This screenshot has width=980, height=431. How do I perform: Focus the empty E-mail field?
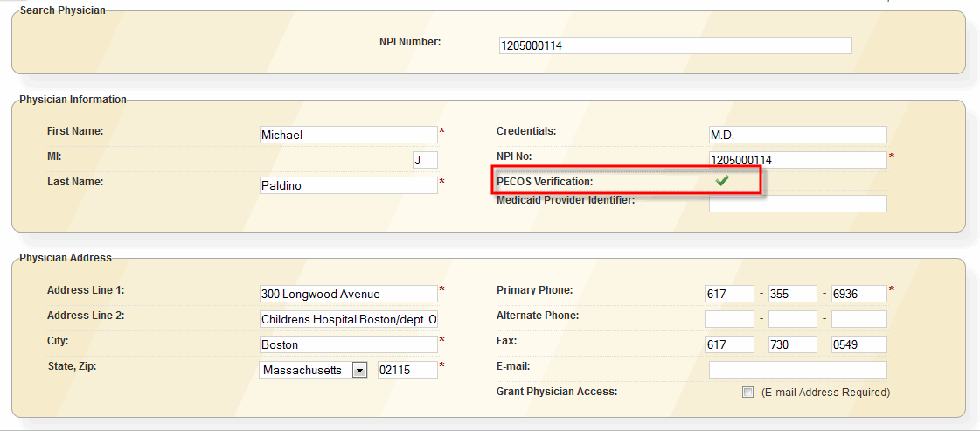coord(797,370)
